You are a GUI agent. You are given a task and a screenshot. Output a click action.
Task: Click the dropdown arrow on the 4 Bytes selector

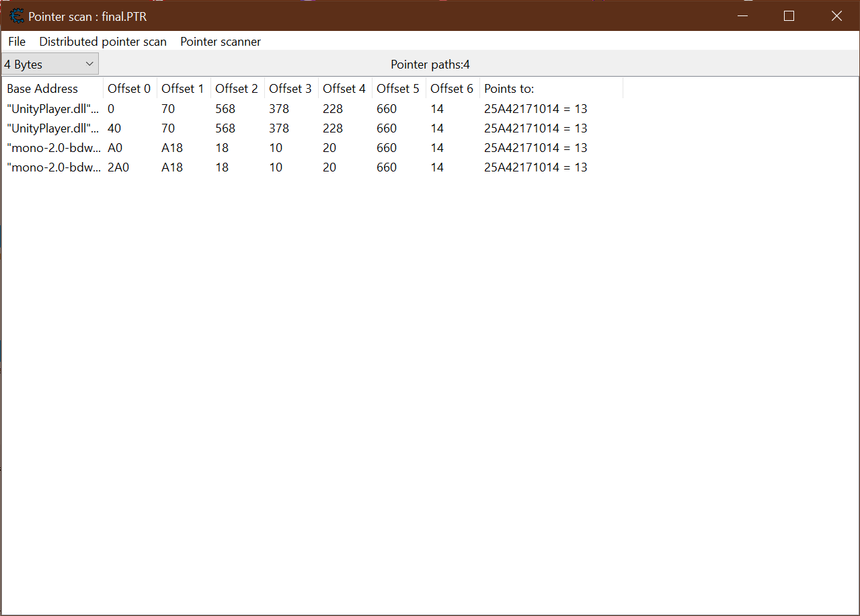(89, 63)
